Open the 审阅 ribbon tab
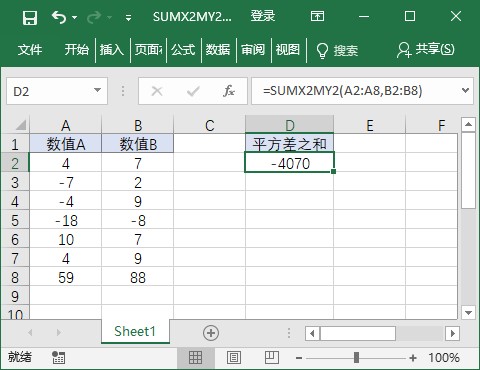 (253, 50)
